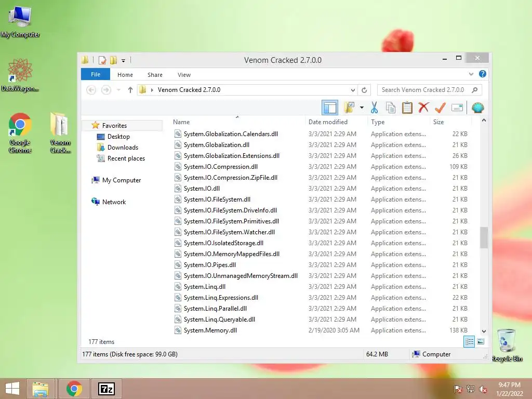This screenshot has height=399, width=532.
Task: Open the Windows Start button
Action: [x=12, y=389]
